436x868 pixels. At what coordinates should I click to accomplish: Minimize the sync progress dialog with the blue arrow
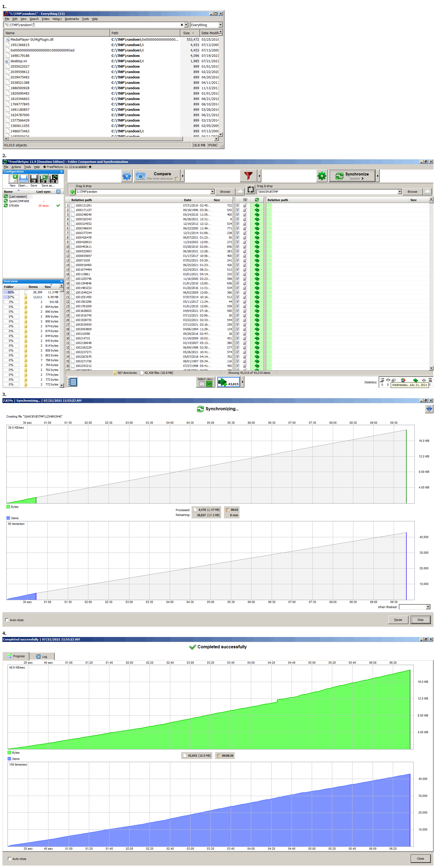tap(429, 409)
